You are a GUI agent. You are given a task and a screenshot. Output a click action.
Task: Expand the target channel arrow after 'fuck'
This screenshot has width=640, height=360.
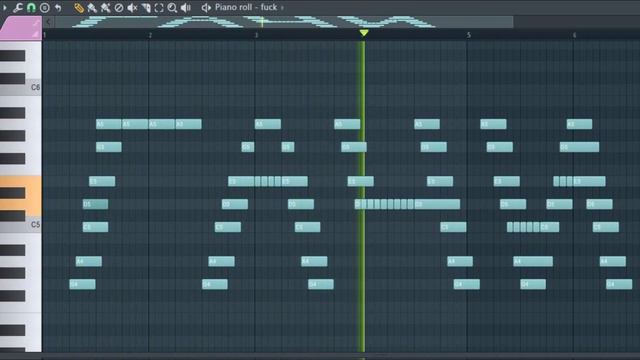[282, 8]
